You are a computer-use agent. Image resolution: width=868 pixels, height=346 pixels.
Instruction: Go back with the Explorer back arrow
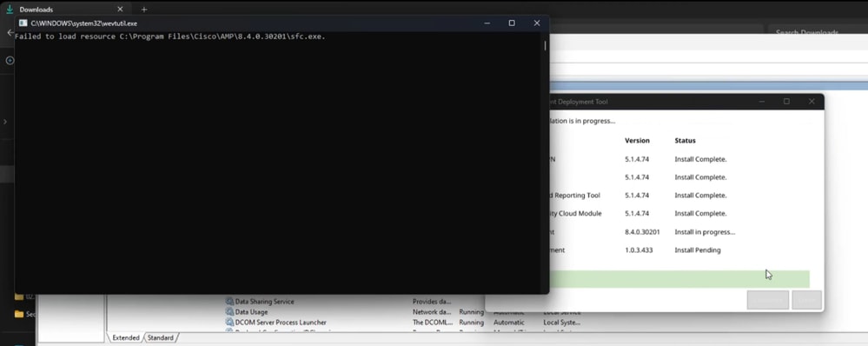[x=10, y=33]
